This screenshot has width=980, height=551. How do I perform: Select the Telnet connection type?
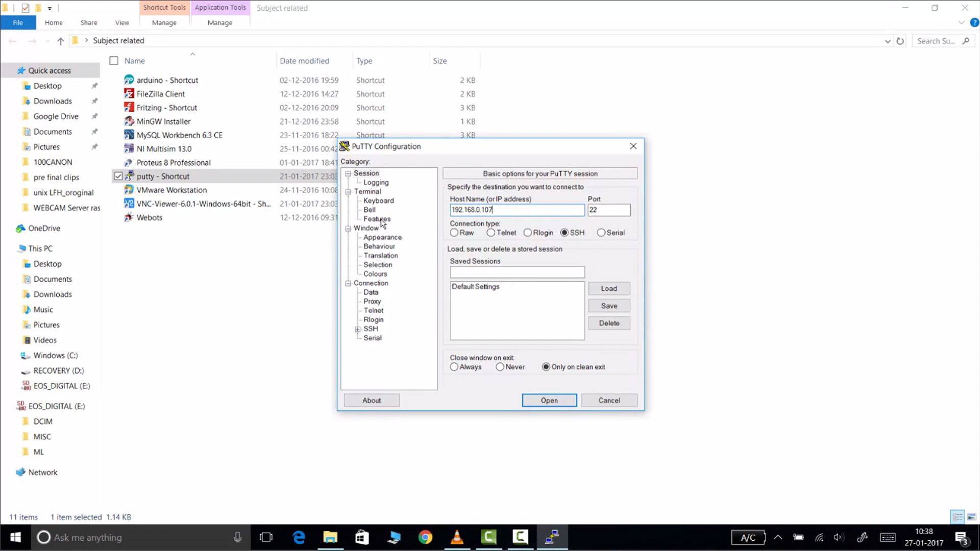[x=491, y=232]
